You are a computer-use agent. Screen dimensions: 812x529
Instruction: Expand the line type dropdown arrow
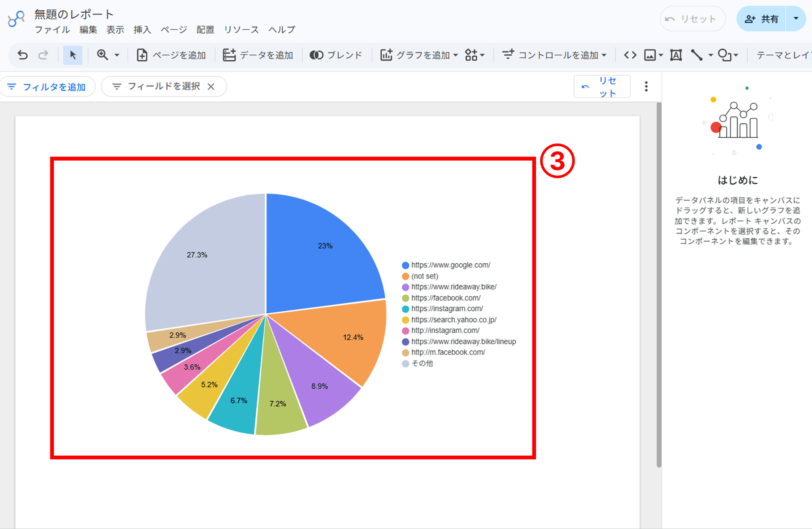coord(710,55)
